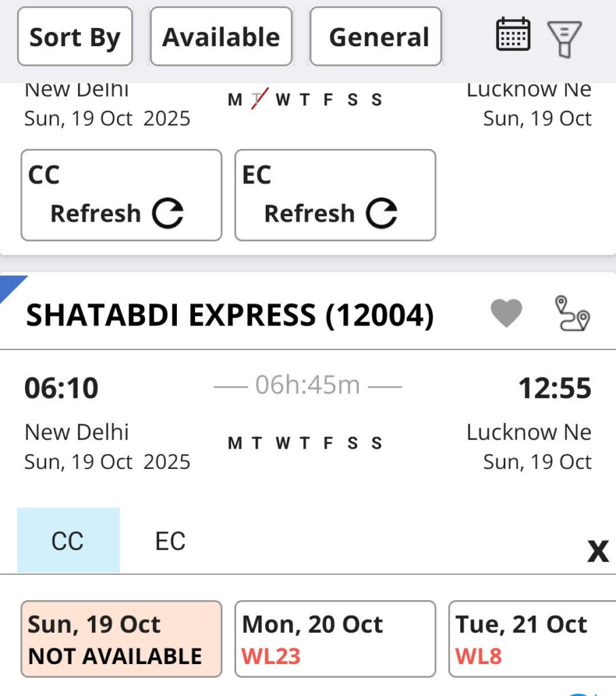Open the filter funnel icon
This screenshot has width=616, height=696.
coord(564,37)
